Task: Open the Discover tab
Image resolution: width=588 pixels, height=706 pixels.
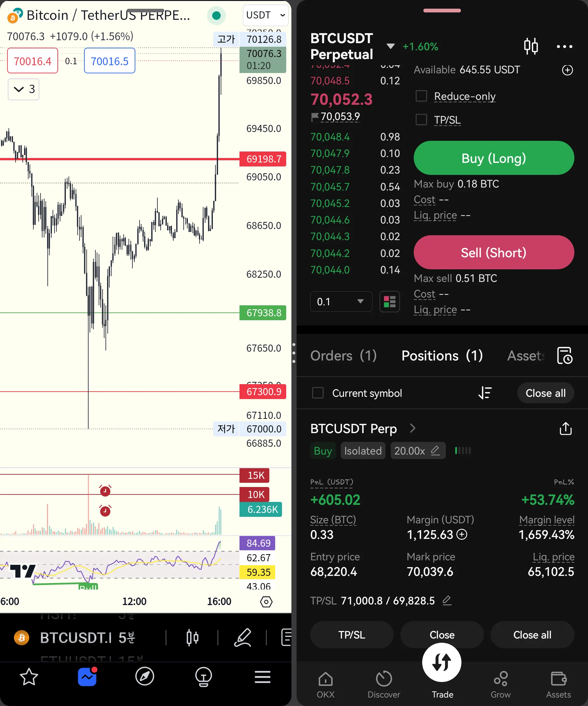Action: point(384,685)
